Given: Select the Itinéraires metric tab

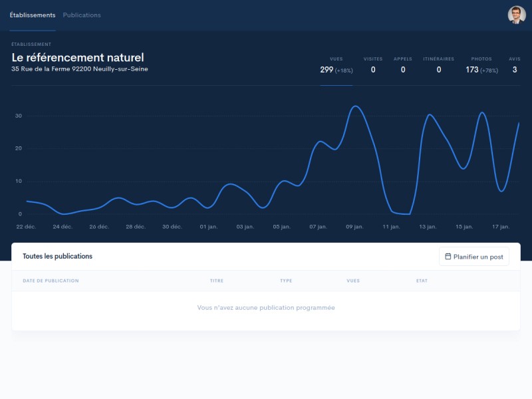Looking at the screenshot, I should 438,65.
